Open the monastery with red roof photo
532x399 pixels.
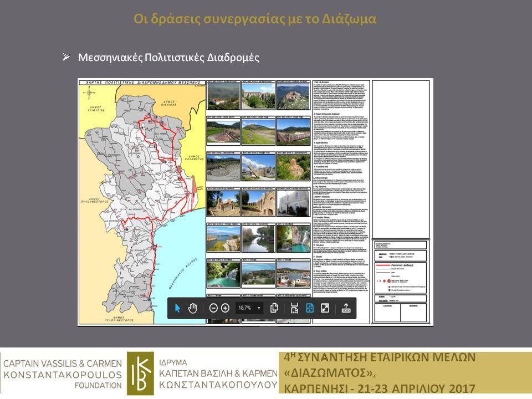(x=223, y=96)
